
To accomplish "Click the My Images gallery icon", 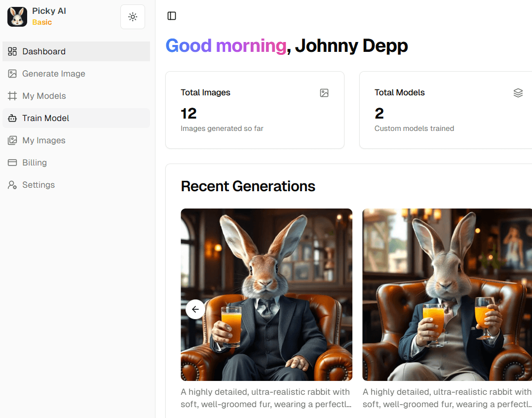I will pos(12,140).
